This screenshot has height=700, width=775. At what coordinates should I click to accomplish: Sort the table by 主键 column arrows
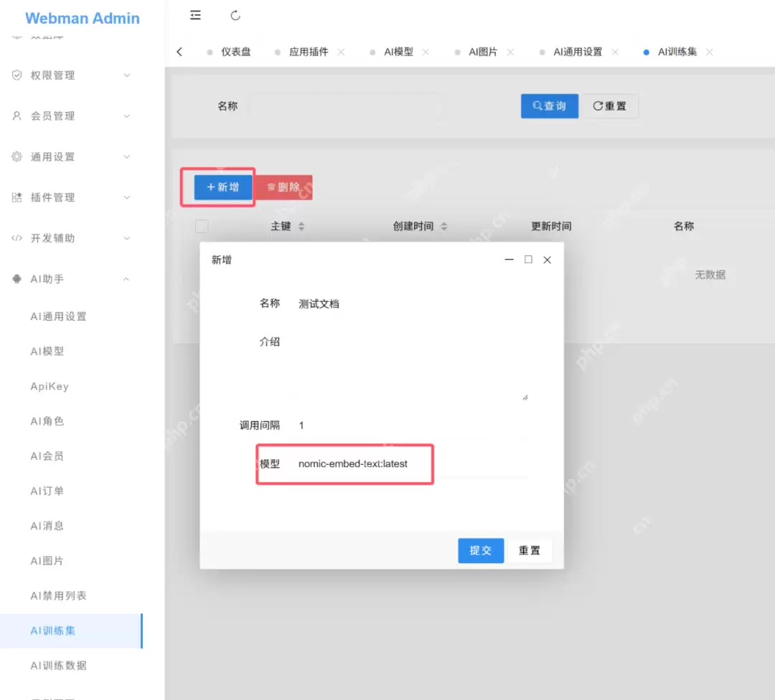[x=302, y=226]
